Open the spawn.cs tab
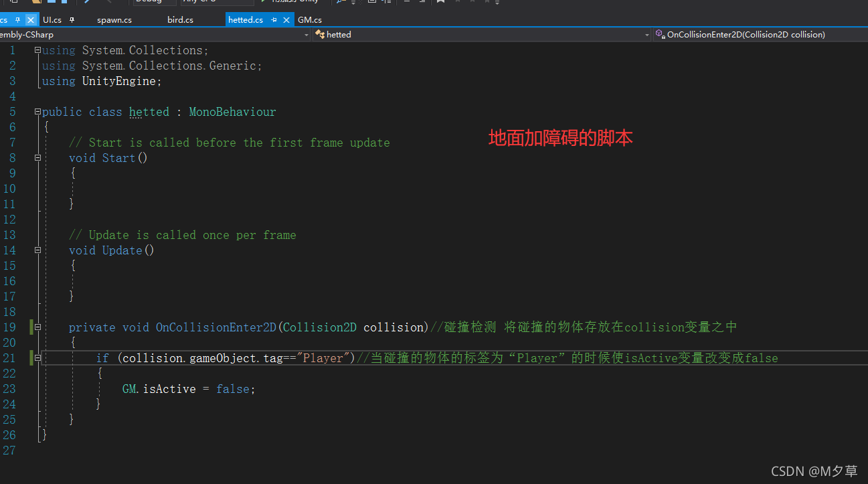Image resolution: width=868 pixels, height=484 pixels. point(114,20)
